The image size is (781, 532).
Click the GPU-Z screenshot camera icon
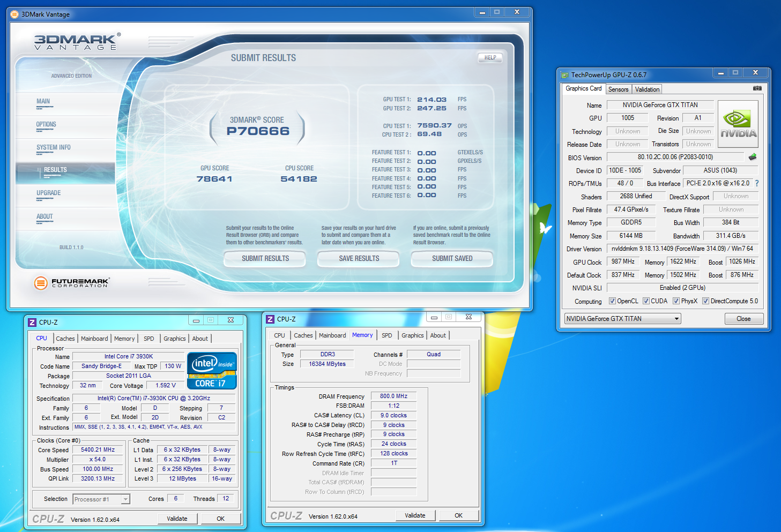coord(757,88)
